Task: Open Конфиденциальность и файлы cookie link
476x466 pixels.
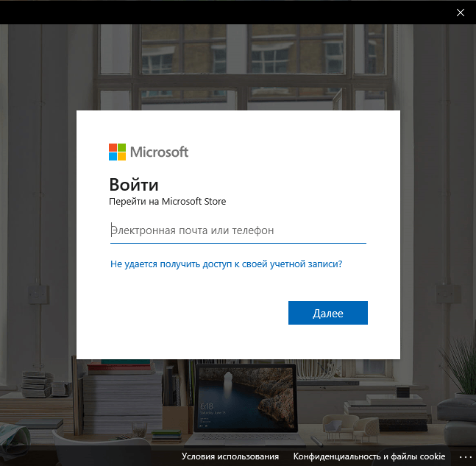Action: pyautogui.click(x=369, y=456)
